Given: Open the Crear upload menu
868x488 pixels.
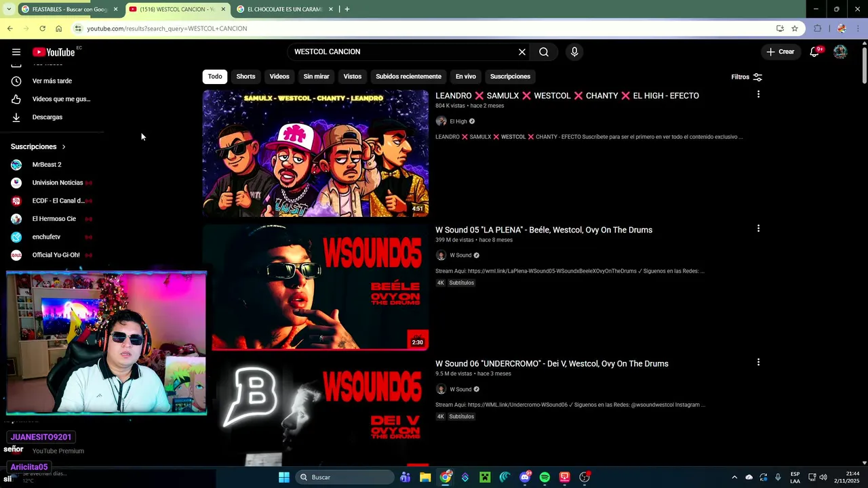Looking at the screenshot, I should point(781,52).
